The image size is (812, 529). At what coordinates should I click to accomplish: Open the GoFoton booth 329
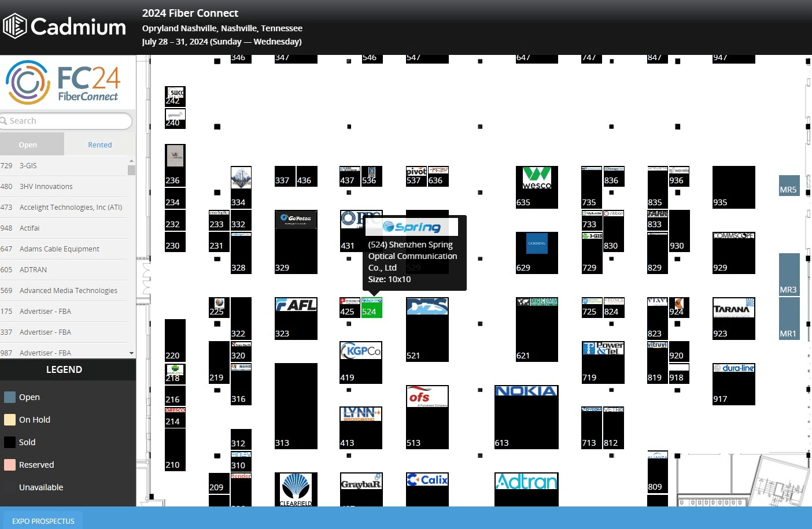(296, 242)
